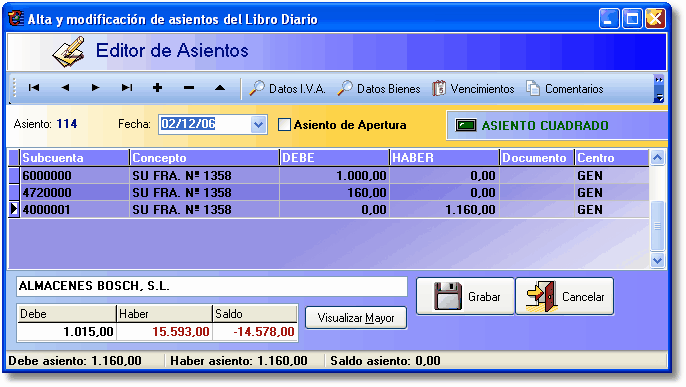Viewport: 686px width, 387px height.
Task: Open Datos I.V.A. details
Action: [x=287, y=89]
